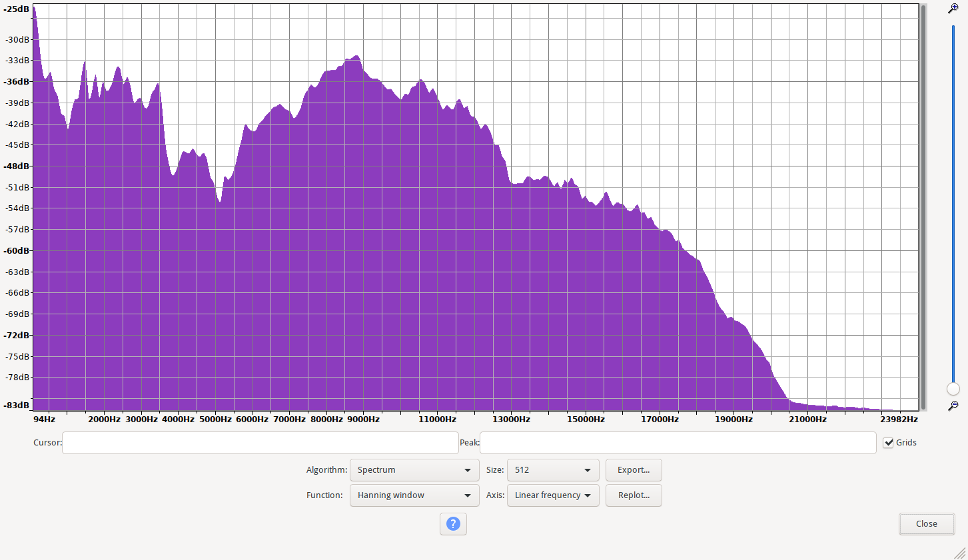
Task: Click inside the Peak readout field
Action: click(678, 443)
